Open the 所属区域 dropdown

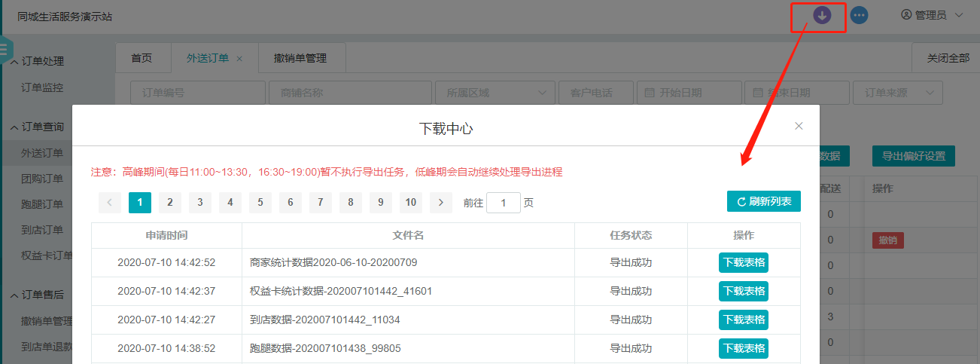[494, 93]
